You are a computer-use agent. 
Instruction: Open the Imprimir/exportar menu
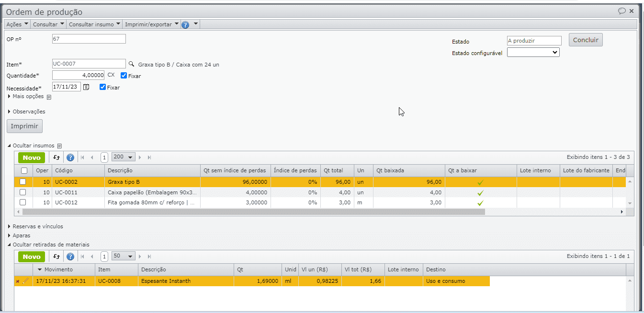(152, 24)
